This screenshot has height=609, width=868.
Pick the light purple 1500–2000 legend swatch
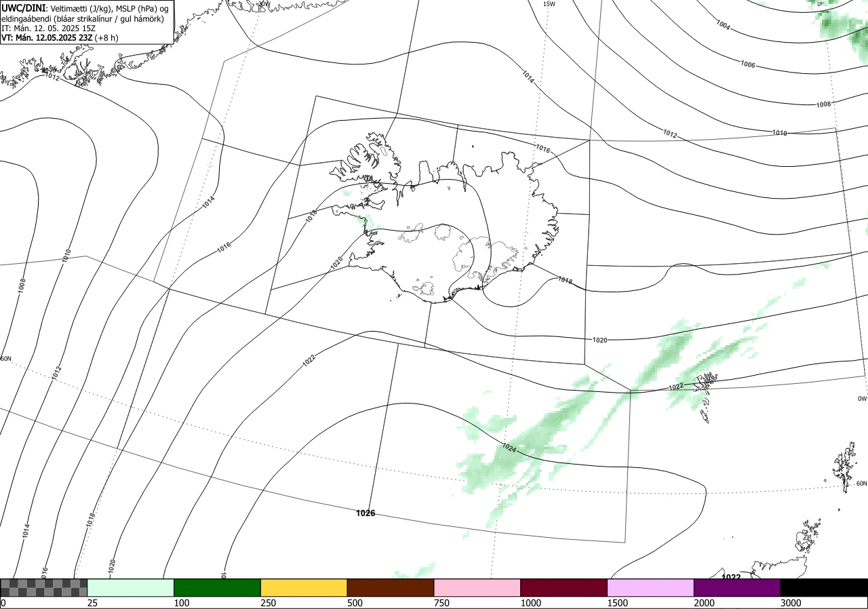[651, 587]
